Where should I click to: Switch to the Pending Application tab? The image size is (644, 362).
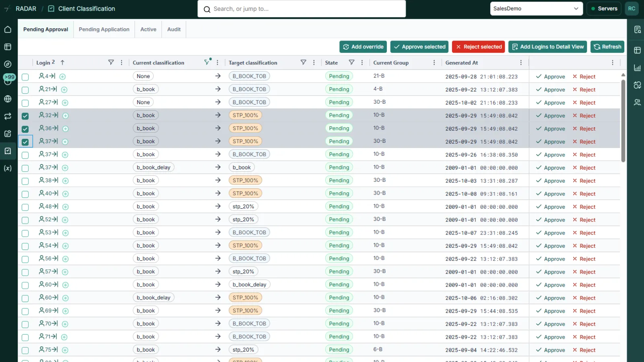click(x=104, y=29)
